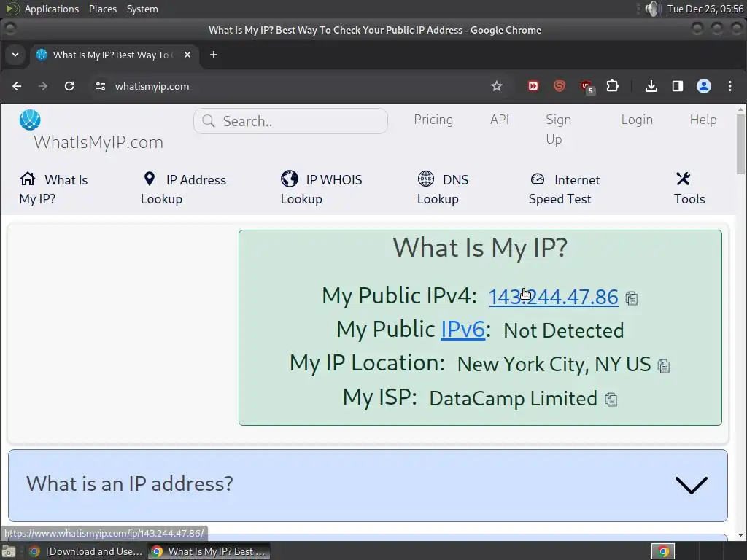The height and width of the screenshot is (560, 747).
Task: Focus the Search.. input field
Action: (x=290, y=121)
